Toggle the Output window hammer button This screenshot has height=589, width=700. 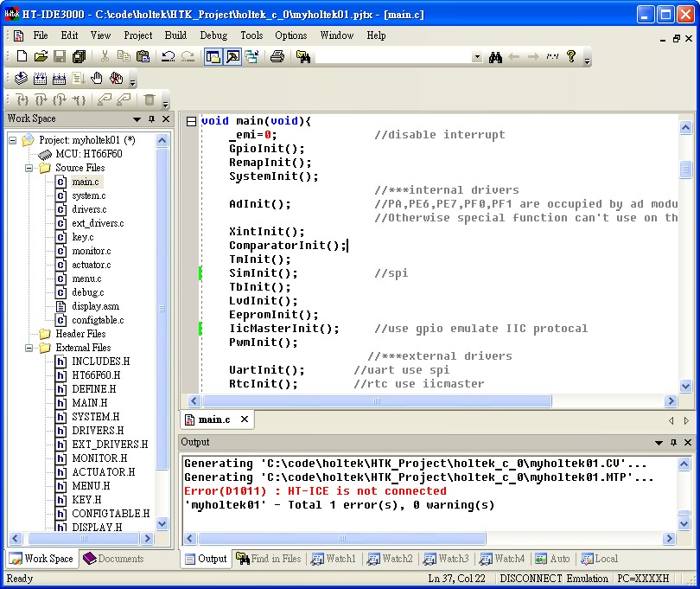pos(232,56)
